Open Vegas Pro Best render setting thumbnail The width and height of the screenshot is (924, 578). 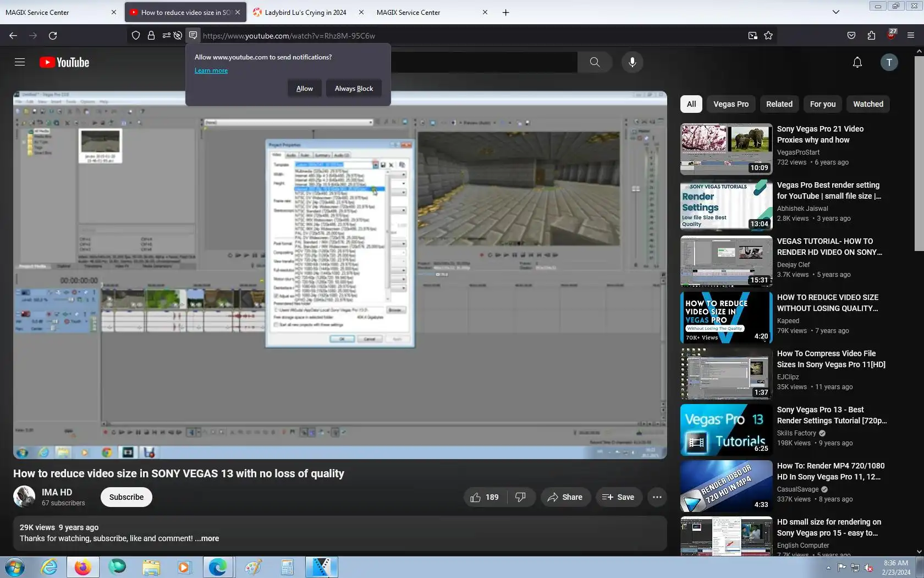coord(727,205)
